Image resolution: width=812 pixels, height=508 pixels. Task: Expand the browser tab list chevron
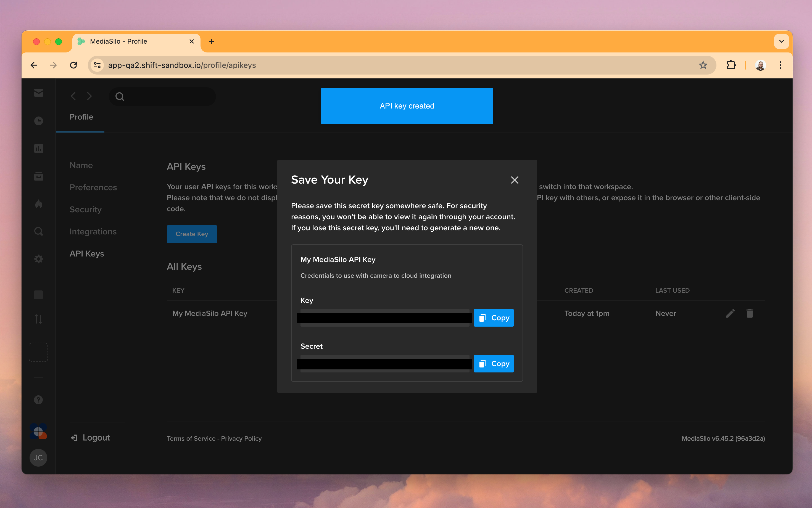781,41
